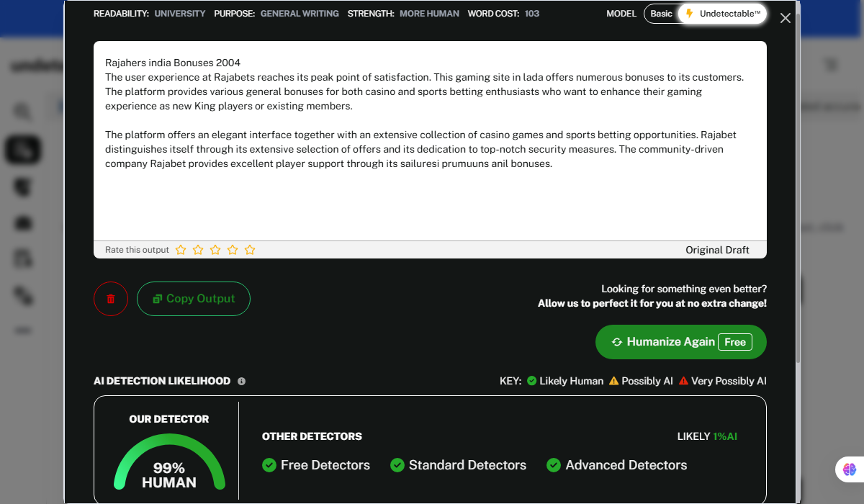The image size is (864, 504).
Task: Copy the humanized output text
Action: coord(194,299)
